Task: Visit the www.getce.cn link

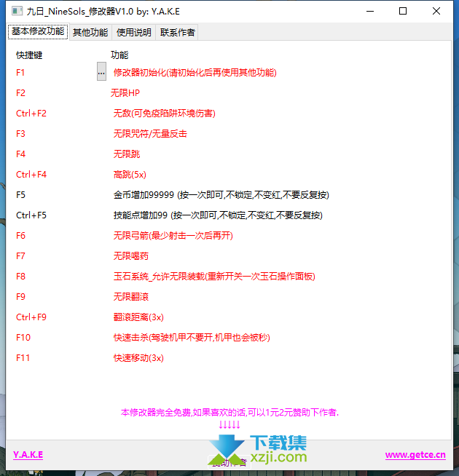Action: [x=415, y=455]
